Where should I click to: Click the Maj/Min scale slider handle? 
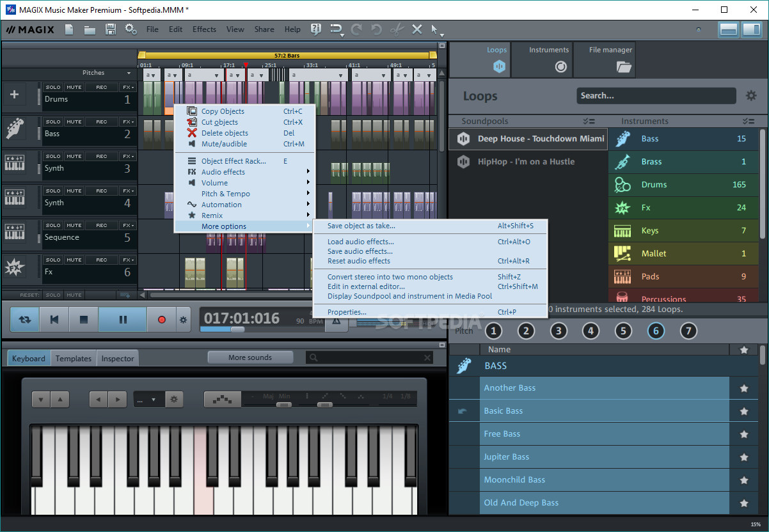click(283, 405)
